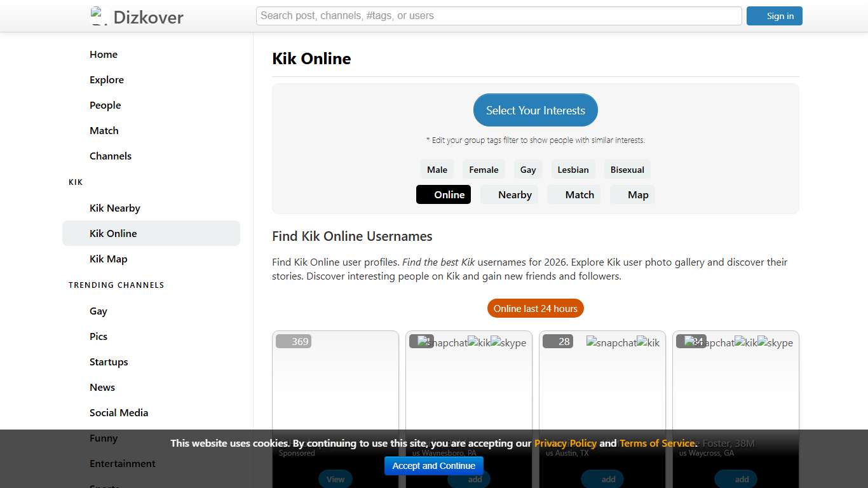Click the Select Your Interests button

[535, 109]
